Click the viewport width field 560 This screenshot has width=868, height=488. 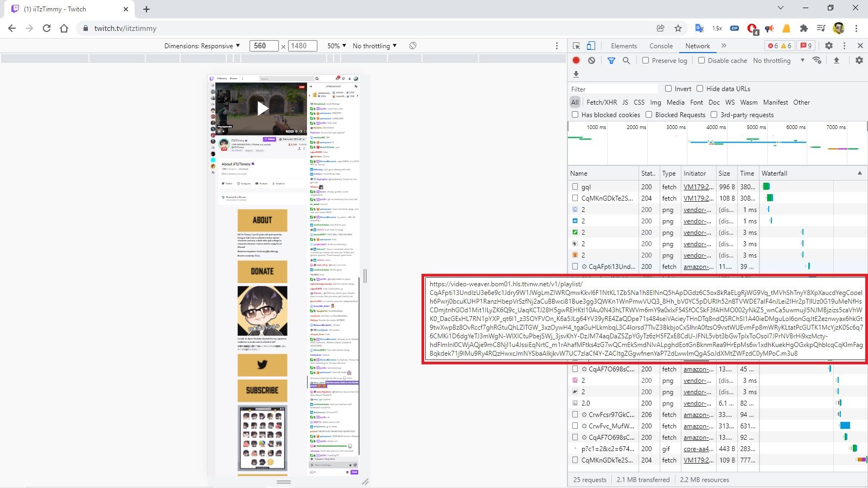coord(264,46)
